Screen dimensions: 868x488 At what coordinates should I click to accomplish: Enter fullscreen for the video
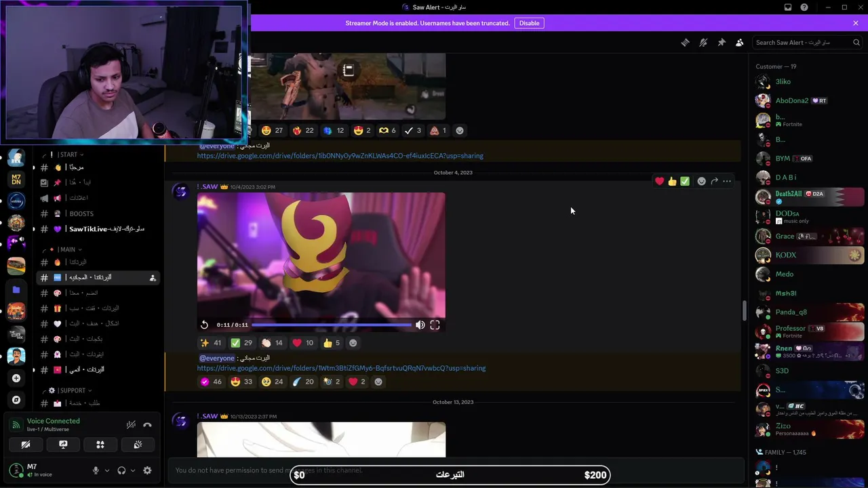point(435,325)
